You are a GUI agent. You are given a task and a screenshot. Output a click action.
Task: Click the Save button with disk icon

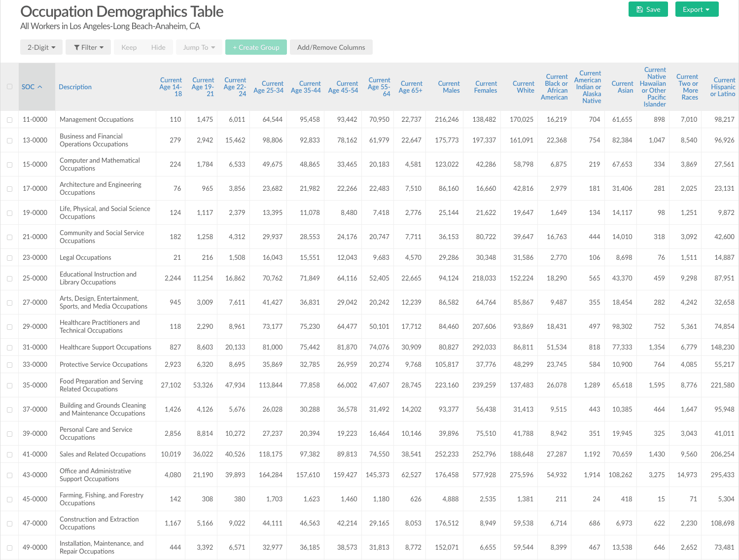coord(648,9)
